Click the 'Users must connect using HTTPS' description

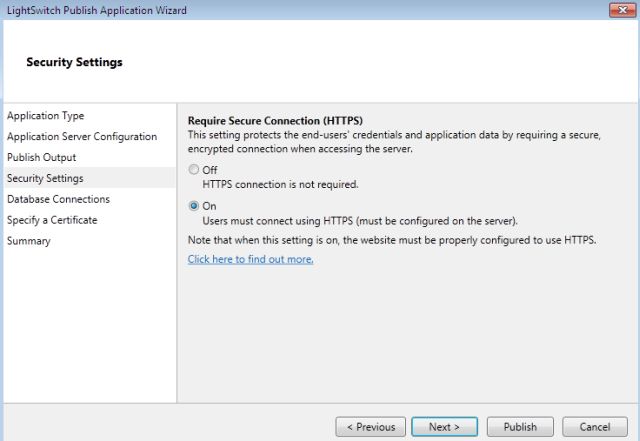(360, 220)
